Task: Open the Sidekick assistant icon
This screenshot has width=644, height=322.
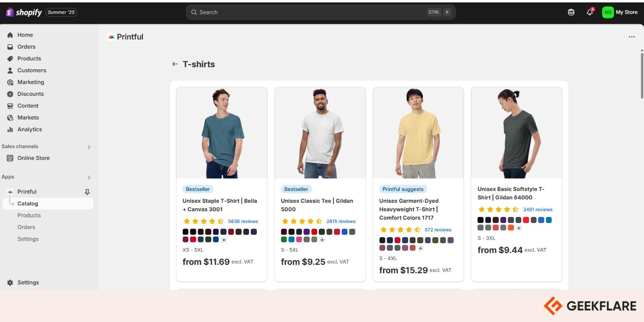Action: click(571, 12)
